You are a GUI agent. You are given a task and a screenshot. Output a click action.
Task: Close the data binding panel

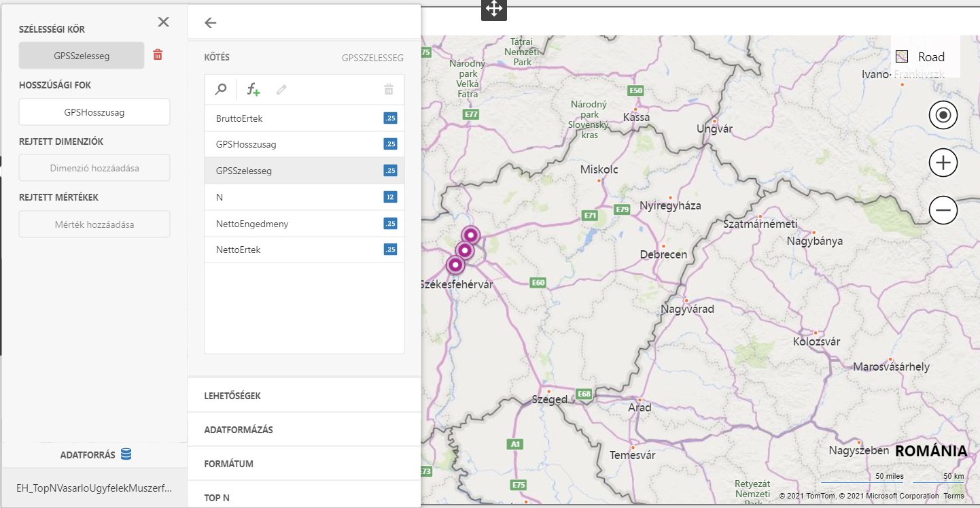163,22
